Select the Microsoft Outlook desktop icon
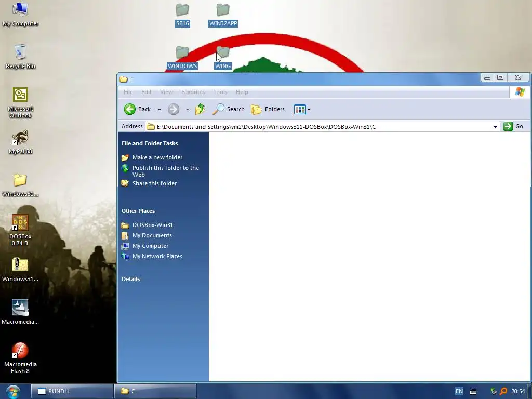The height and width of the screenshot is (399, 532). (20, 102)
